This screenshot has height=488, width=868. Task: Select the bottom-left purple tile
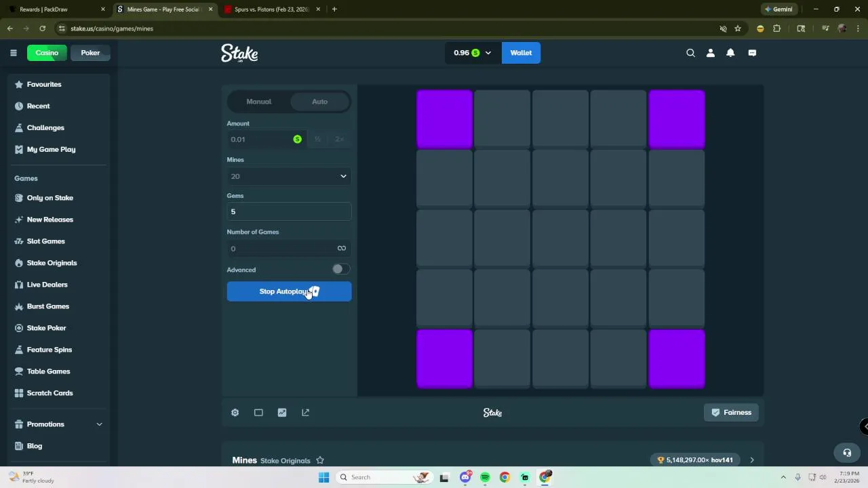pyautogui.click(x=444, y=359)
